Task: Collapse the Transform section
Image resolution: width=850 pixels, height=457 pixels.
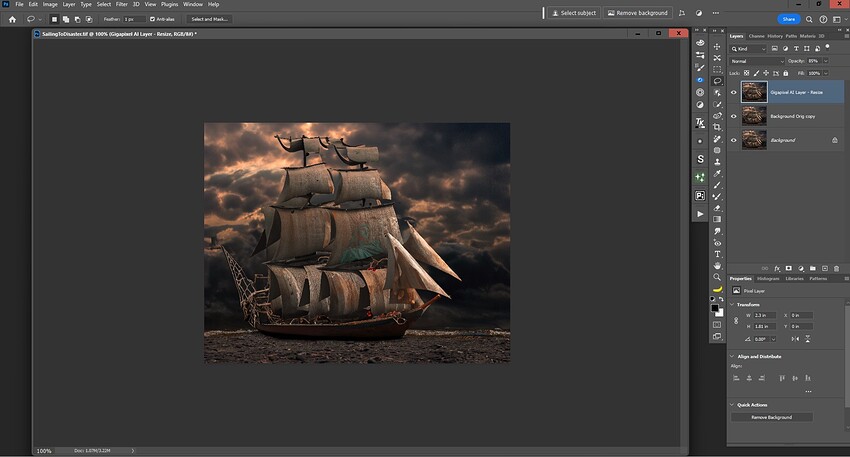Action: click(x=732, y=305)
